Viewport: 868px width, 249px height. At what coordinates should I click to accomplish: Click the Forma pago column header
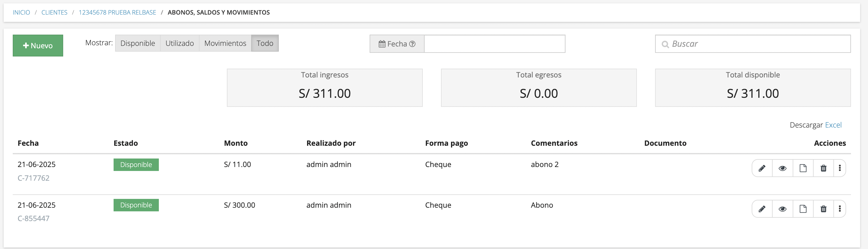(x=446, y=143)
